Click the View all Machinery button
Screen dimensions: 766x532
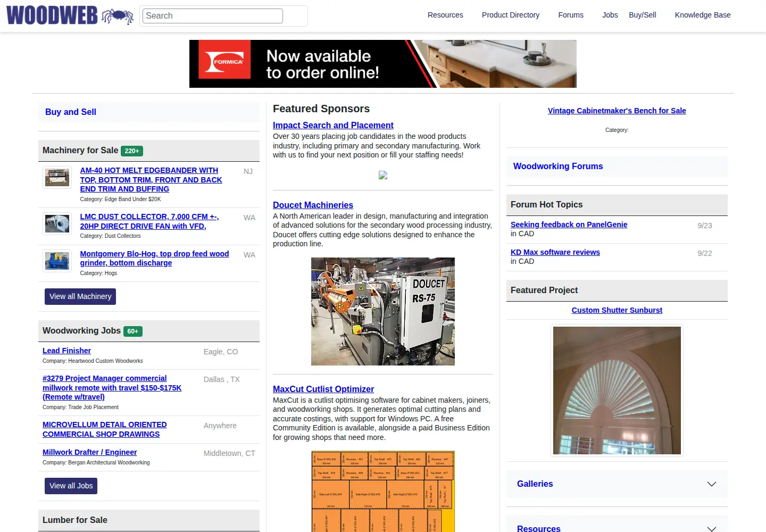[x=80, y=296]
